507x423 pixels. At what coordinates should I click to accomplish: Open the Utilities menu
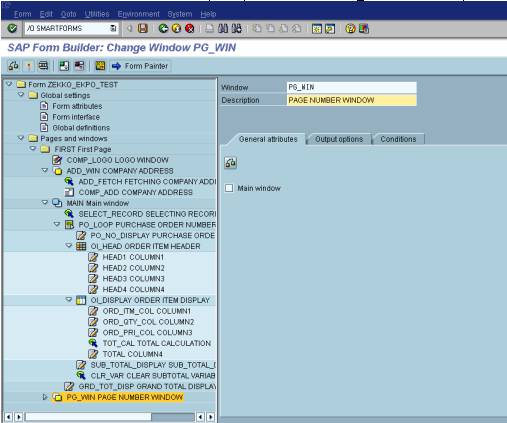[x=97, y=14]
